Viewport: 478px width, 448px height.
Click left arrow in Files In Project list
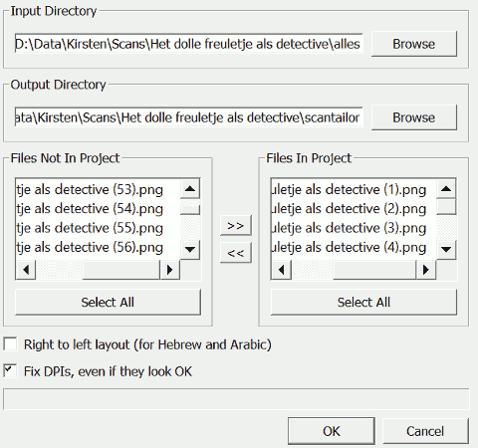[282, 270]
